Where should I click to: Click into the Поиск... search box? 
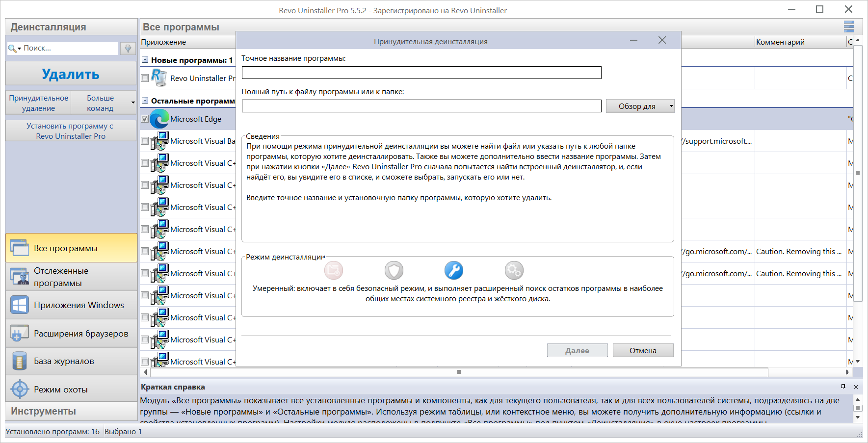click(x=70, y=48)
